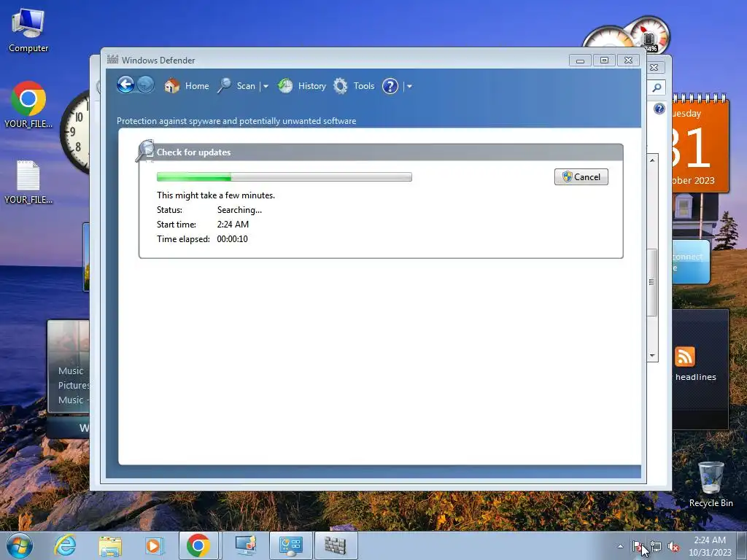Open the History page
The height and width of the screenshot is (560, 747).
click(301, 86)
